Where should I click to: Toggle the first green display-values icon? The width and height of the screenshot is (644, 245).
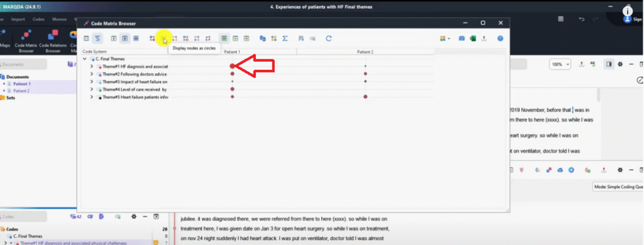(225, 38)
